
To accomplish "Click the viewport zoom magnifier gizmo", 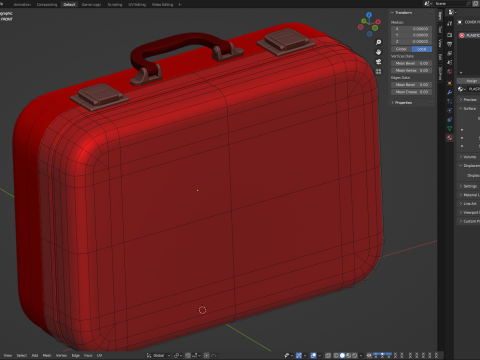I will pyautogui.click(x=378, y=42).
